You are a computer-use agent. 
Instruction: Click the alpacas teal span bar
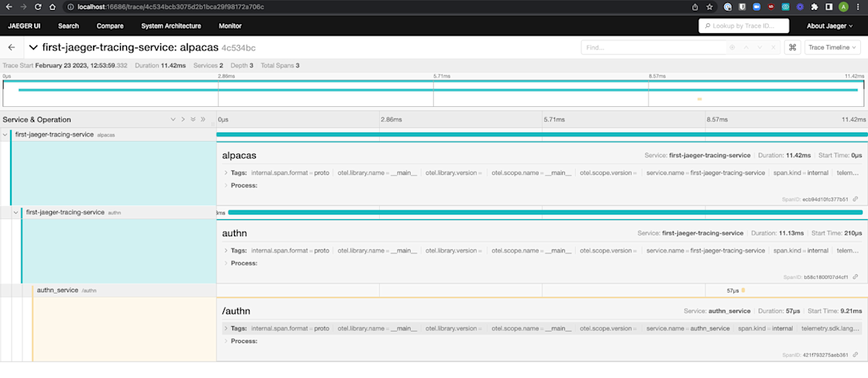pyautogui.click(x=542, y=135)
